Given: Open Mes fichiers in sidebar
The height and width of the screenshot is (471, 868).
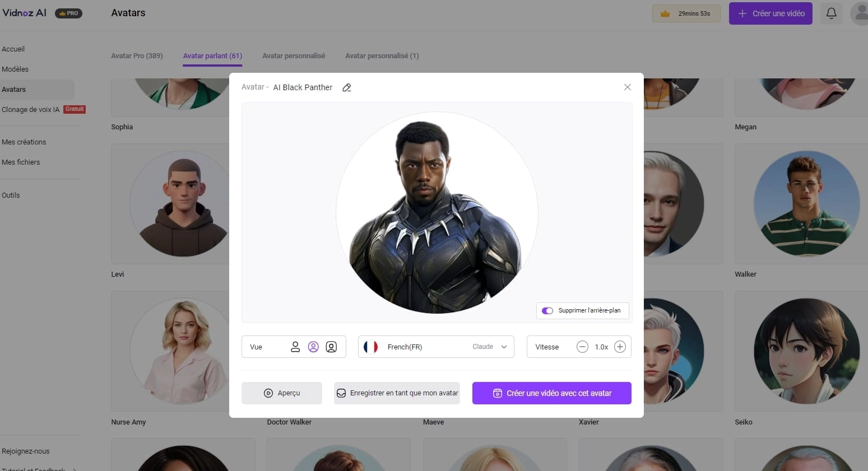Looking at the screenshot, I should pyautogui.click(x=21, y=162).
